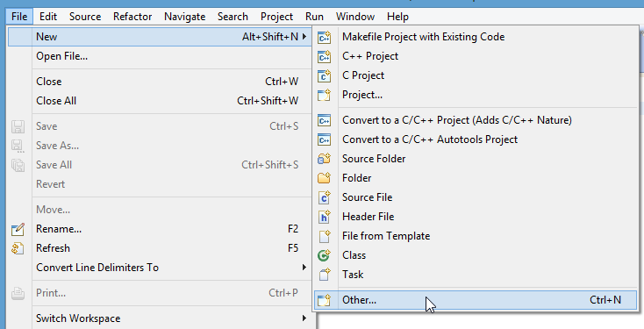Image resolution: width=644 pixels, height=329 pixels.
Task: Click the Refresh icon
Action: click(18, 248)
